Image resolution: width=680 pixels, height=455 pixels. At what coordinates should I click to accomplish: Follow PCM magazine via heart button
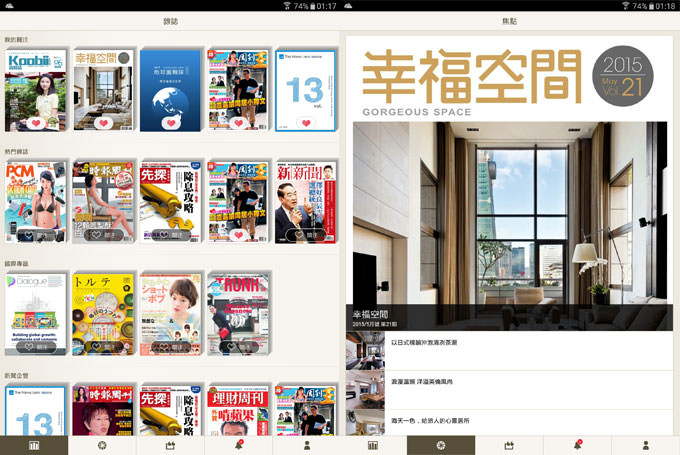tap(36, 236)
